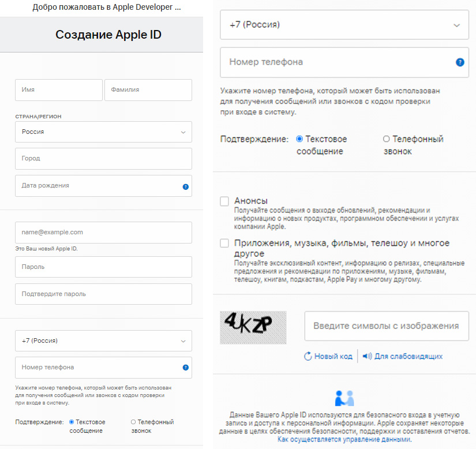This screenshot has width=476, height=449.
Task: Click the Введите символы с изображения field
Action: click(x=387, y=326)
